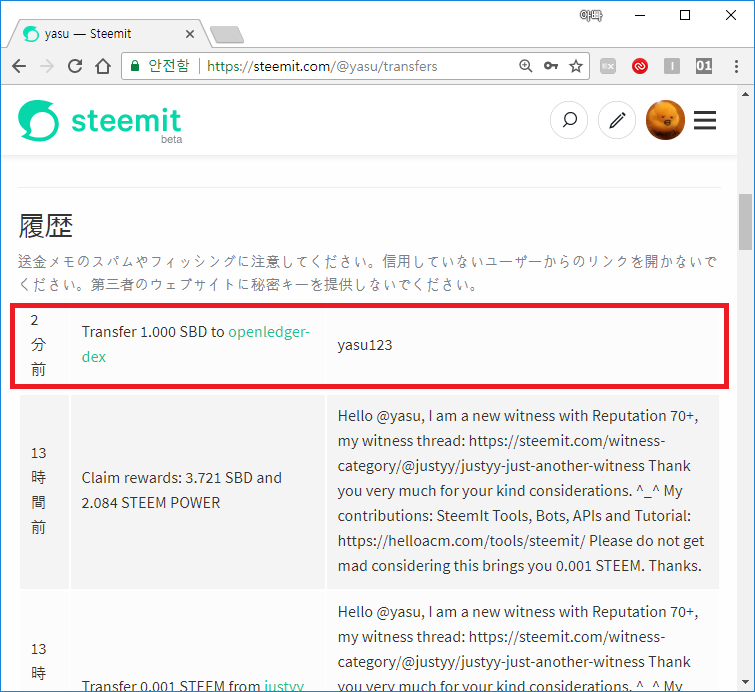Image resolution: width=755 pixels, height=692 pixels.
Task: Close the yasu — Steemit tab
Action: tap(190, 34)
